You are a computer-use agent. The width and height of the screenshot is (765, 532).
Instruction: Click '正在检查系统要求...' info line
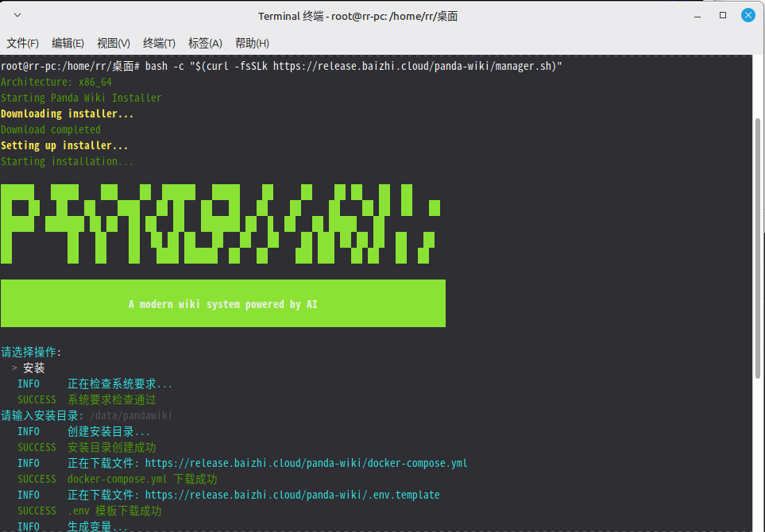120,384
